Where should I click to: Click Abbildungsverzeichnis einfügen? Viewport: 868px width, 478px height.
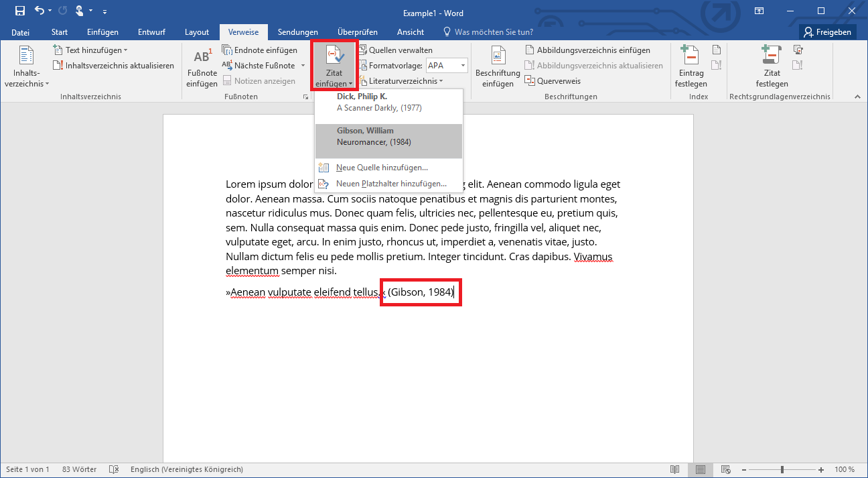pos(588,50)
